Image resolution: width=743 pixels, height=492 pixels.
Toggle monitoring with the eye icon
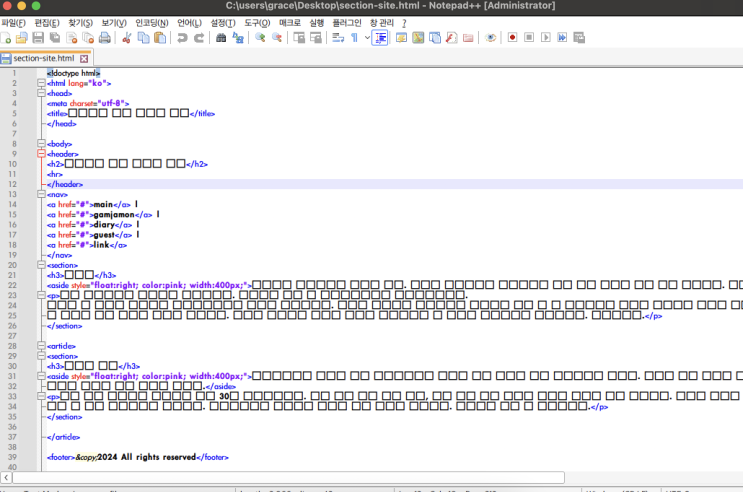[490, 38]
